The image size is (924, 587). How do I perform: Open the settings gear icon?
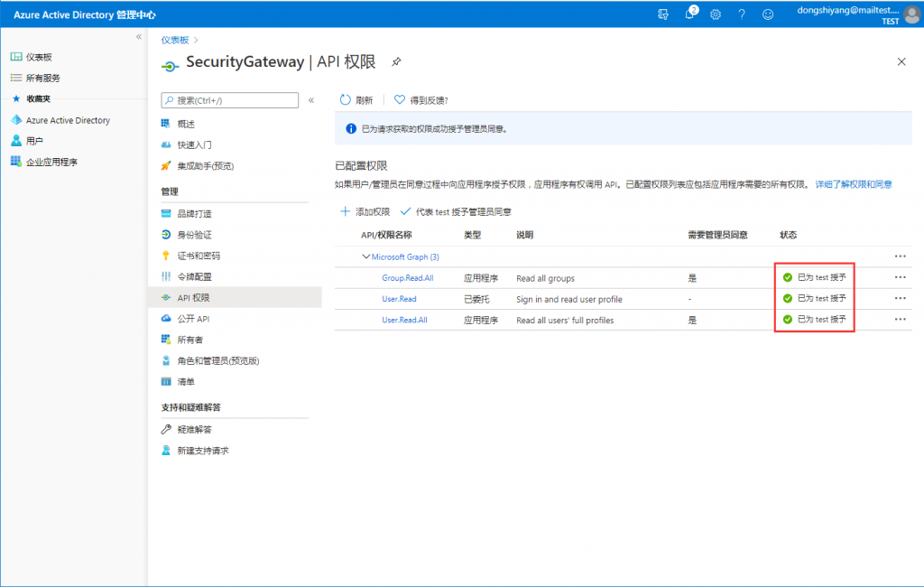pos(716,14)
